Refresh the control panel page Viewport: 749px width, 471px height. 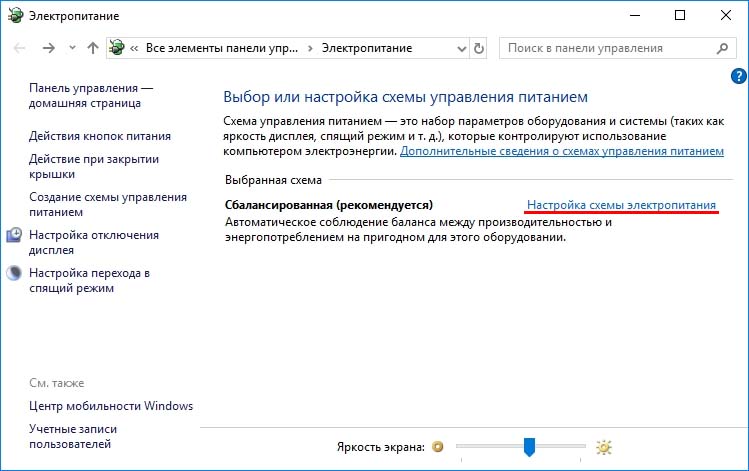[479, 48]
